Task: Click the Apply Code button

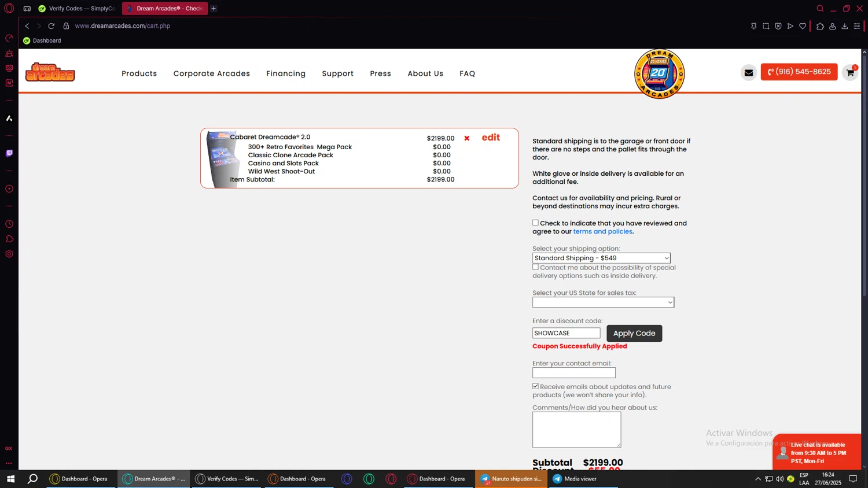Action: 634,333
